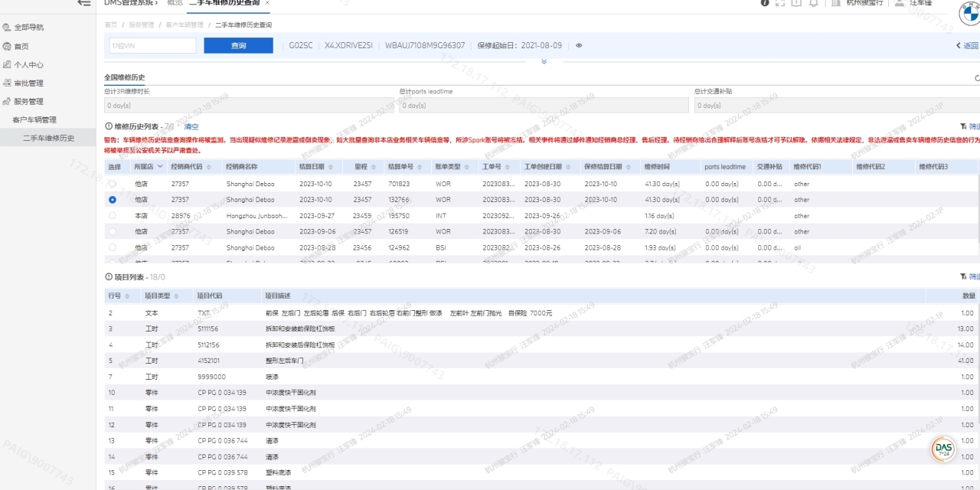The width and height of the screenshot is (980, 490).
Task: Click the info icon in the top header
Action: (765, 3)
